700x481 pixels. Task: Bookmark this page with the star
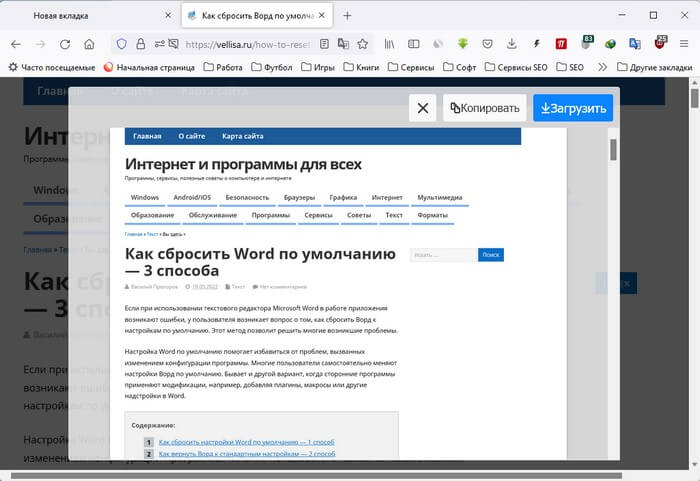[x=362, y=44]
